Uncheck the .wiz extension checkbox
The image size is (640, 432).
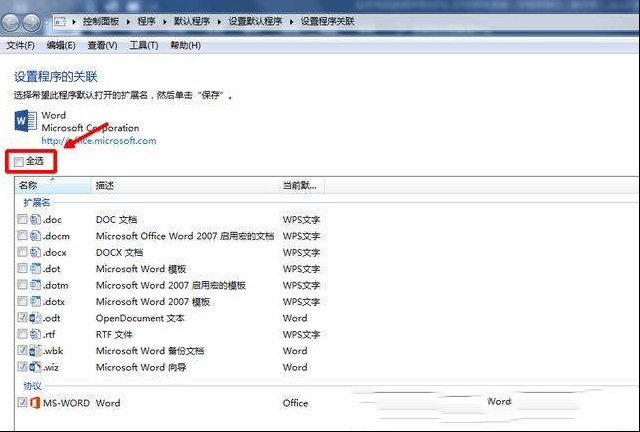pos(22,367)
